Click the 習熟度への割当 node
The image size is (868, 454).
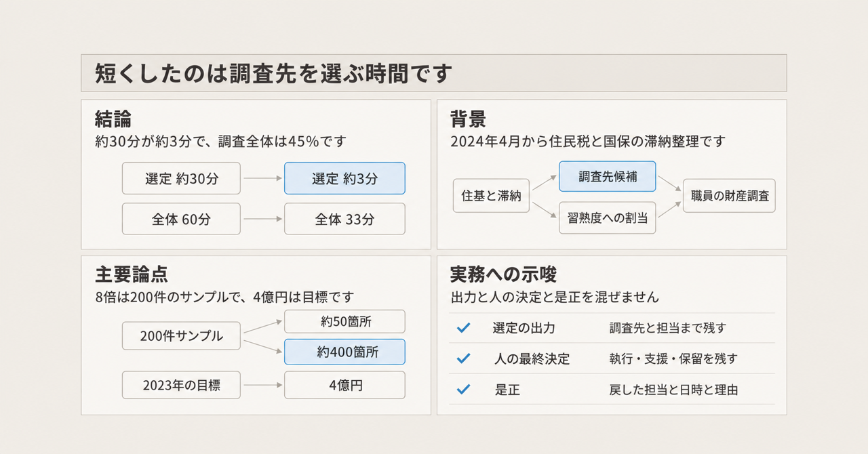(608, 218)
